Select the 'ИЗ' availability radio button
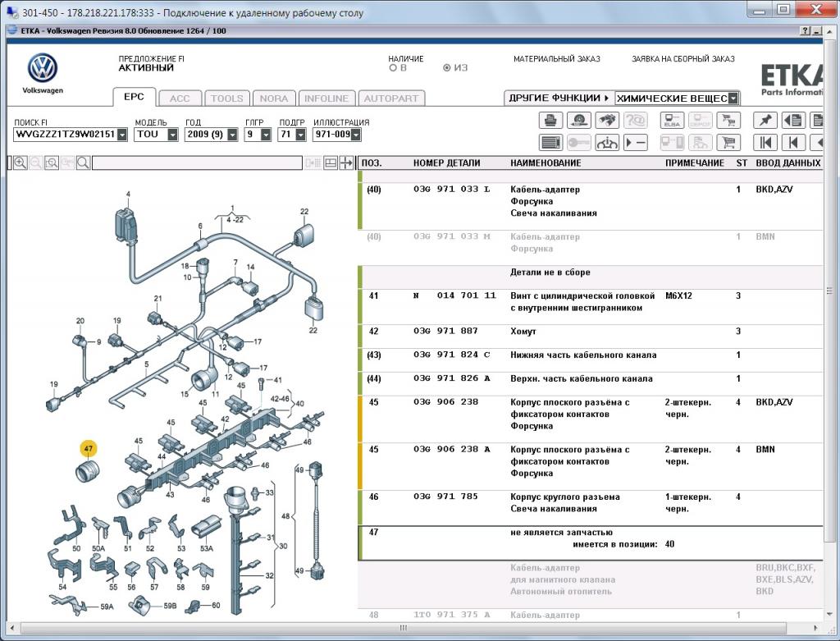 447,68
